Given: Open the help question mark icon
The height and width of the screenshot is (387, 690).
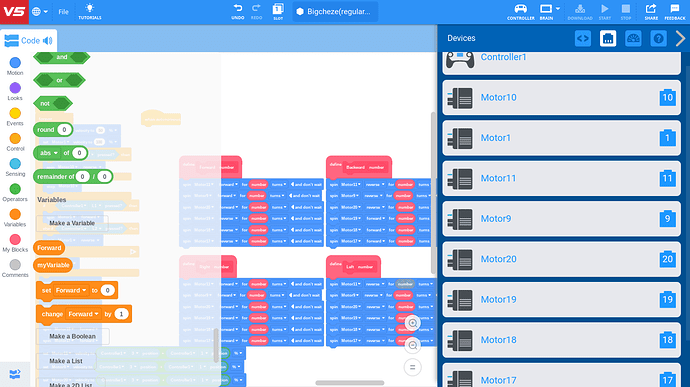Looking at the screenshot, I should pos(658,39).
